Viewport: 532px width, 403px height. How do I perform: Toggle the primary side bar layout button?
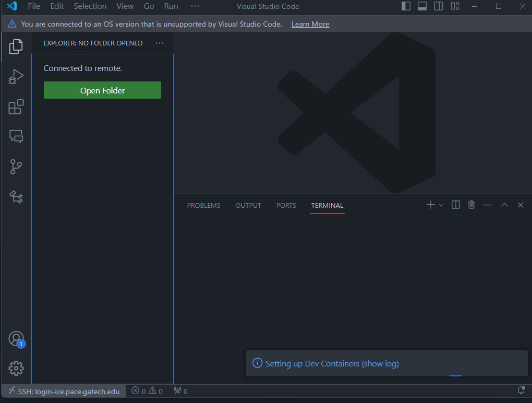point(406,6)
